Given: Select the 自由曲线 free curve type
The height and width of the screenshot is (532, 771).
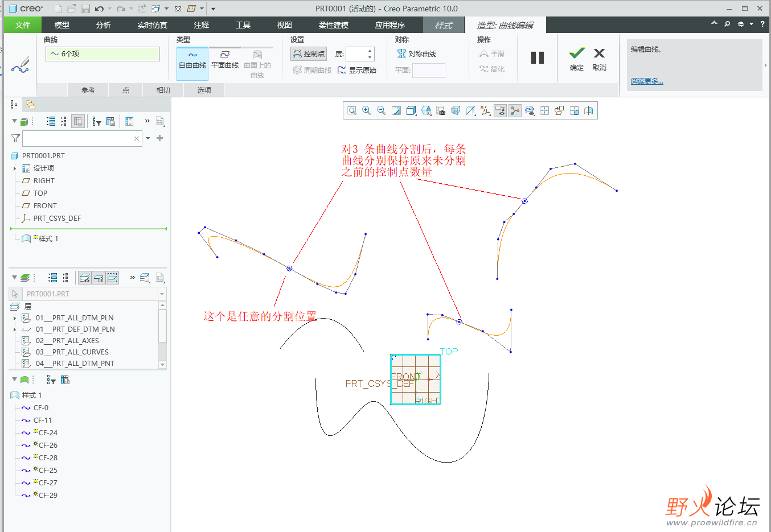Looking at the screenshot, I should (192, 63).
